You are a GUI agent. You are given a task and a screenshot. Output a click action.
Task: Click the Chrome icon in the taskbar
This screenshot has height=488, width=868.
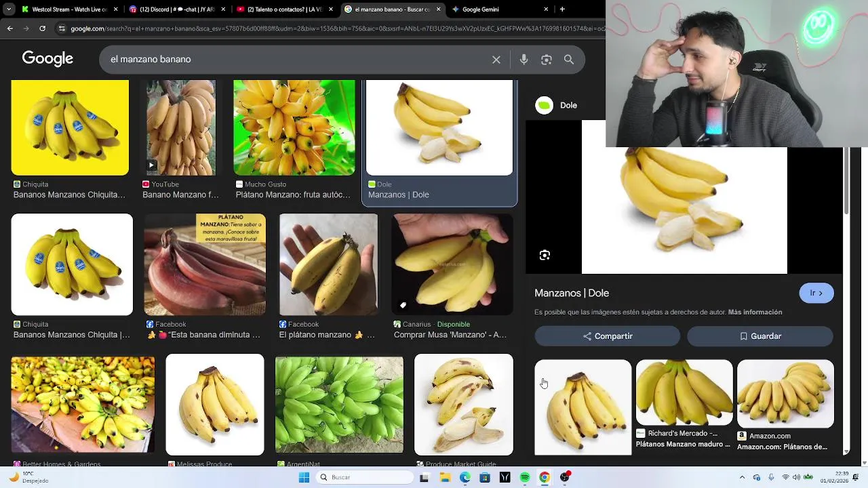pyautogui.click(x=545, y=477)
